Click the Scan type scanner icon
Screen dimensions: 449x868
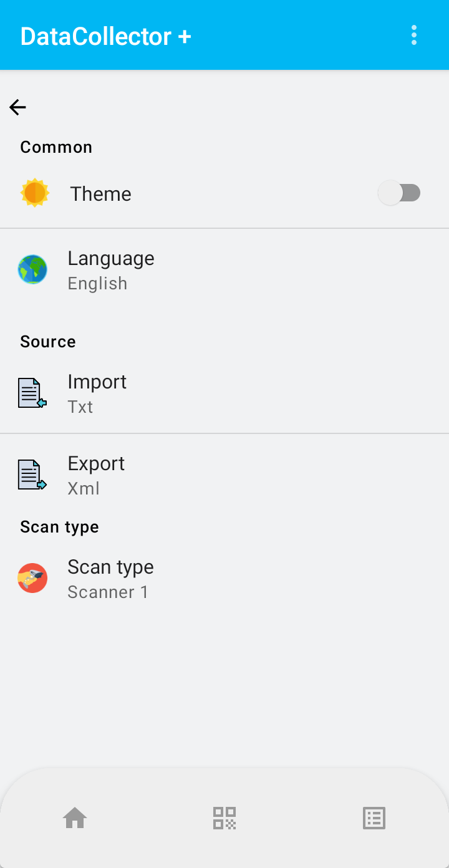click(32, 579)
